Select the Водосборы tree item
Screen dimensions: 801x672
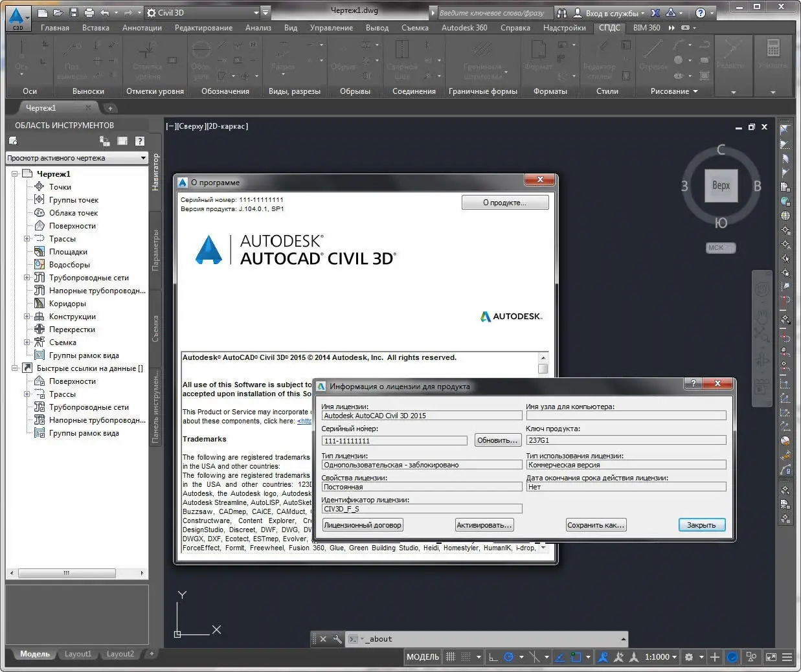[x=69, y=265]
